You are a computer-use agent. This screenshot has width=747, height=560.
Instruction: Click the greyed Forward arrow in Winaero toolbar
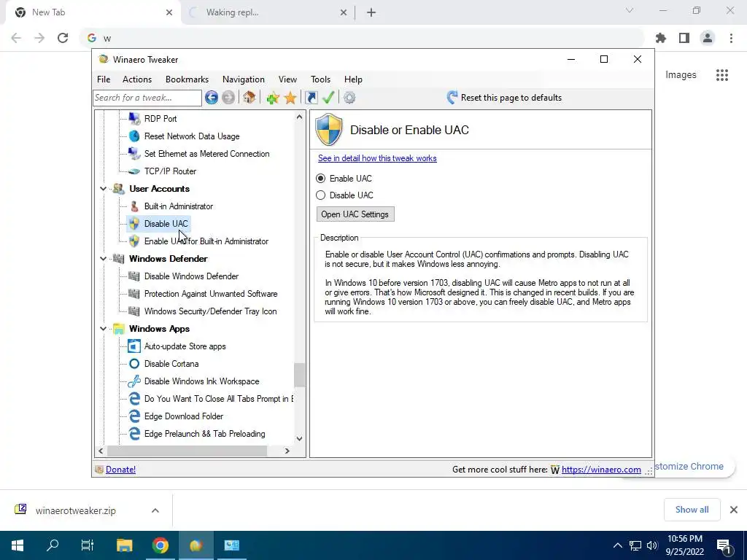[228, 98]
